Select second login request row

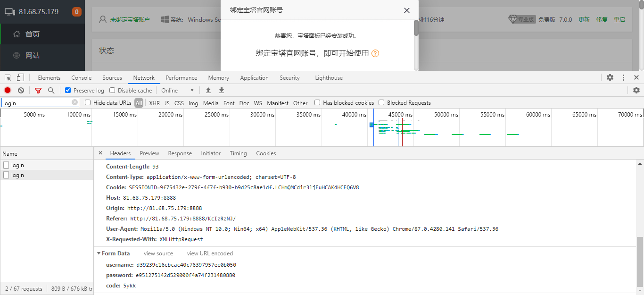(47, 175)
